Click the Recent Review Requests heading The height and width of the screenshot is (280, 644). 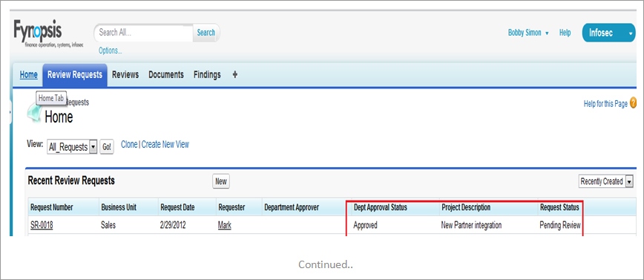pos(71,180)
